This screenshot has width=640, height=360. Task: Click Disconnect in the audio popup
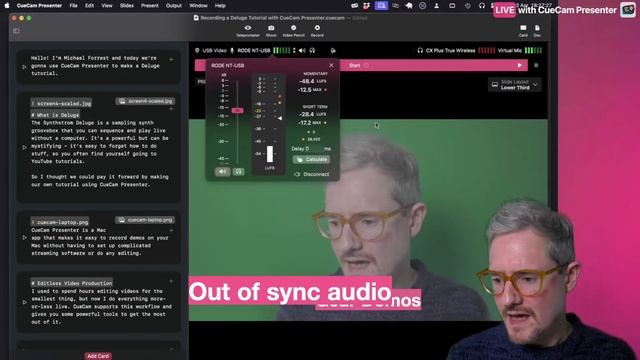[x=312, y=174]
